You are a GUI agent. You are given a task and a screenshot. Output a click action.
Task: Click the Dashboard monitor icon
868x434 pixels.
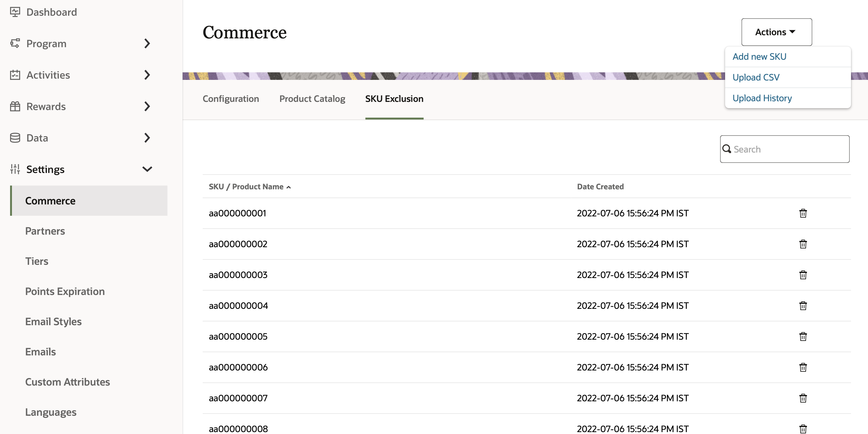15,12
